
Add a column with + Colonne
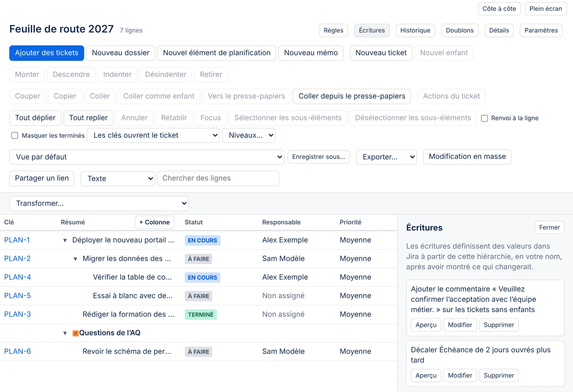[155, 222]
